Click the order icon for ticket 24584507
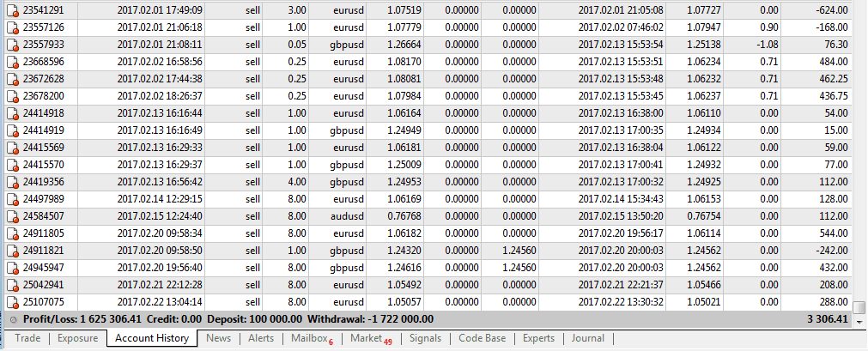Viewport: 868px width, 351px height. coord(12,216)
